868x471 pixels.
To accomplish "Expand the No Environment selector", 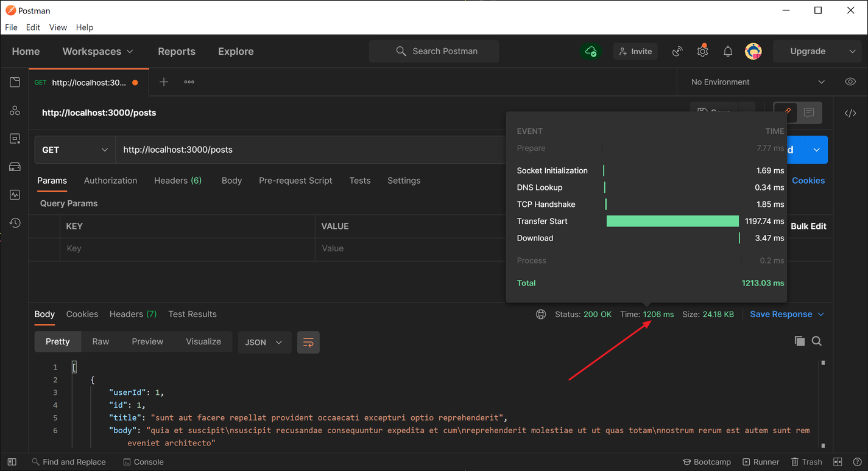I will [x=758, y=82].
